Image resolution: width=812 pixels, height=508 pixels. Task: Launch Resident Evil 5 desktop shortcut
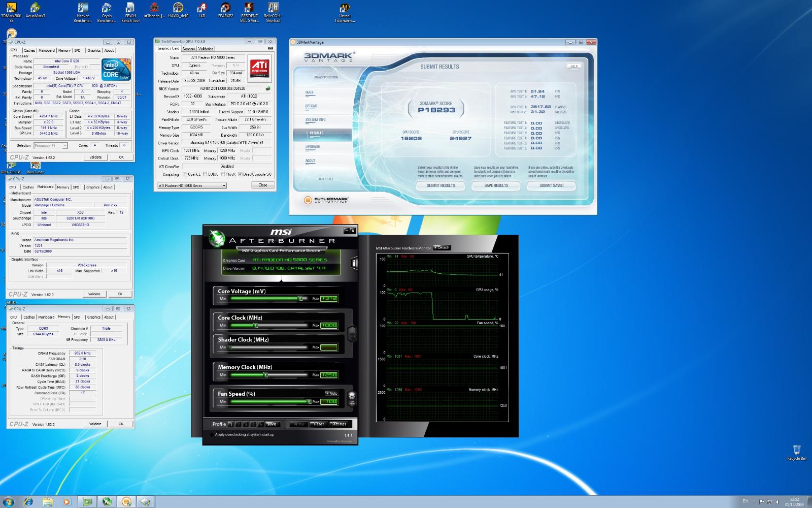click(249, 12)
